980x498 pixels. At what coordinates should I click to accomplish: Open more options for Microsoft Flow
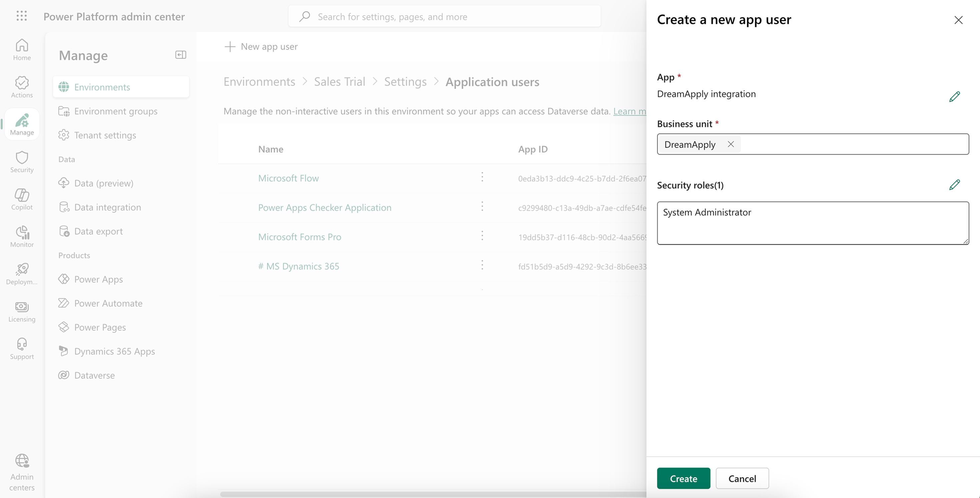pos(482,177)
